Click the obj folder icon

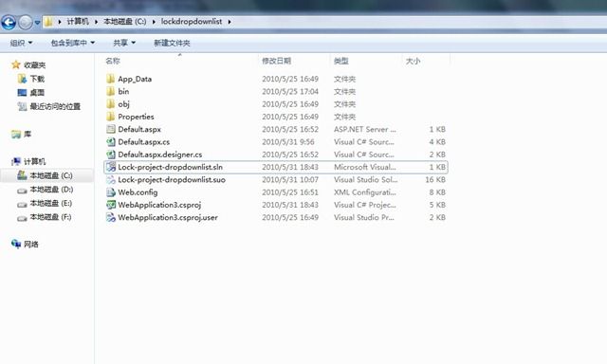click(x=111, y=104)
